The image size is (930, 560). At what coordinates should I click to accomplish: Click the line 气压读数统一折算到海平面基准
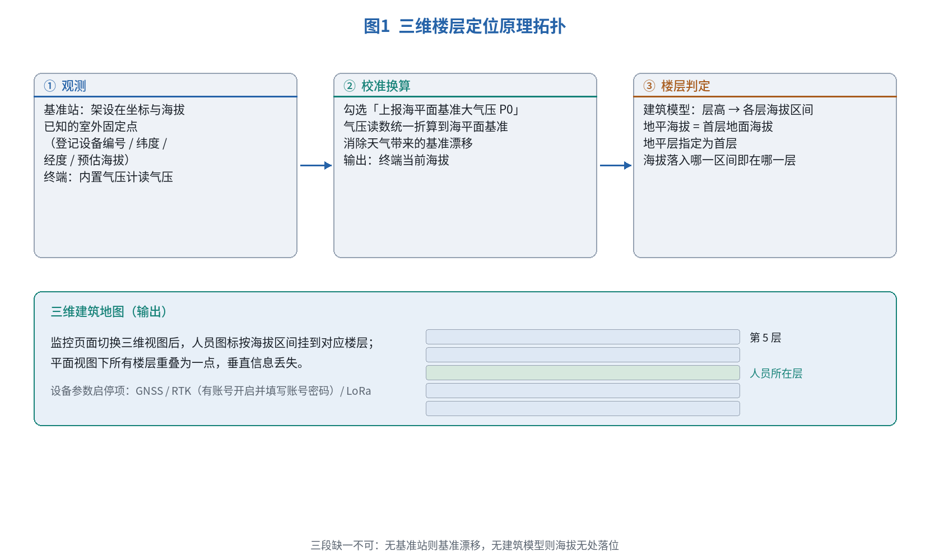(x=426, y=127)
